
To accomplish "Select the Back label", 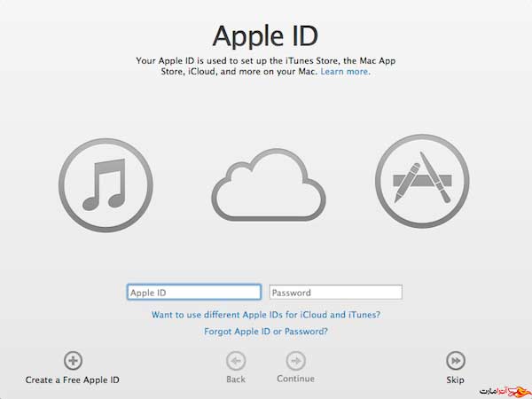I will point(236,379).
